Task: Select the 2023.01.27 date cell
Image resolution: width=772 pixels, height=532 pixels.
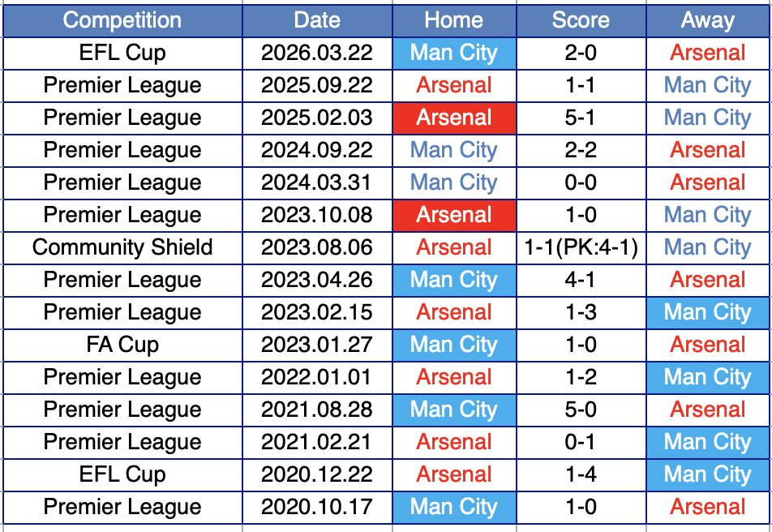Action: coord(317,345)
